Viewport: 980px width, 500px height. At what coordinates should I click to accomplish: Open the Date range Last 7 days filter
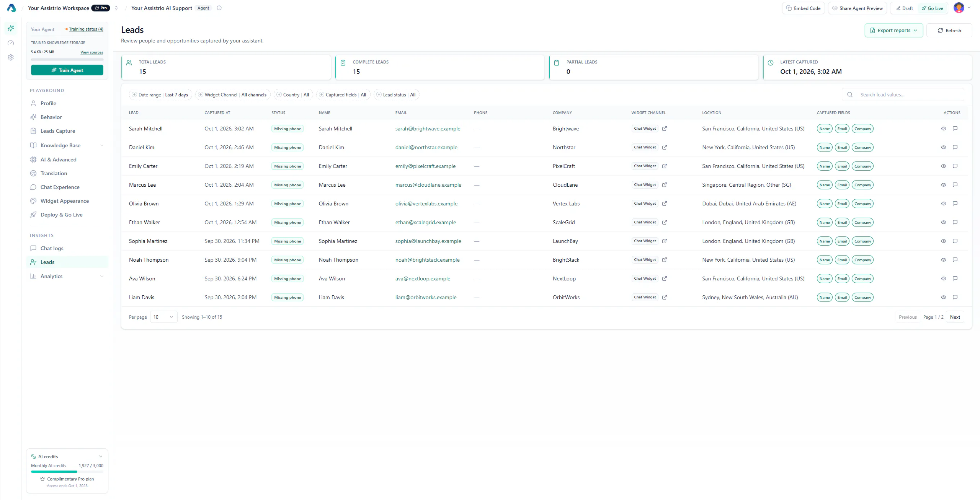[160, 95]
